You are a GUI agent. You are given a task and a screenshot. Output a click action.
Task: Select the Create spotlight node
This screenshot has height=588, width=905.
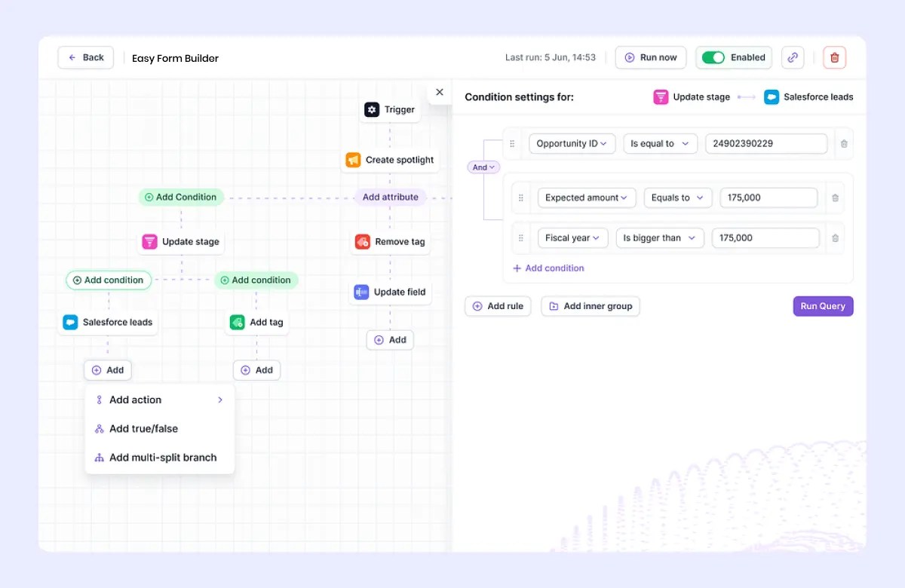390,160
